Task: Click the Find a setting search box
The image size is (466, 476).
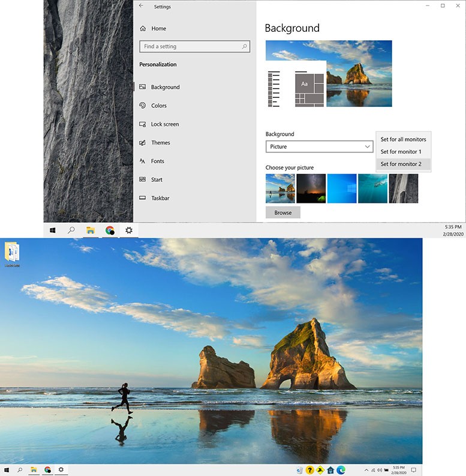Action: 194,46
